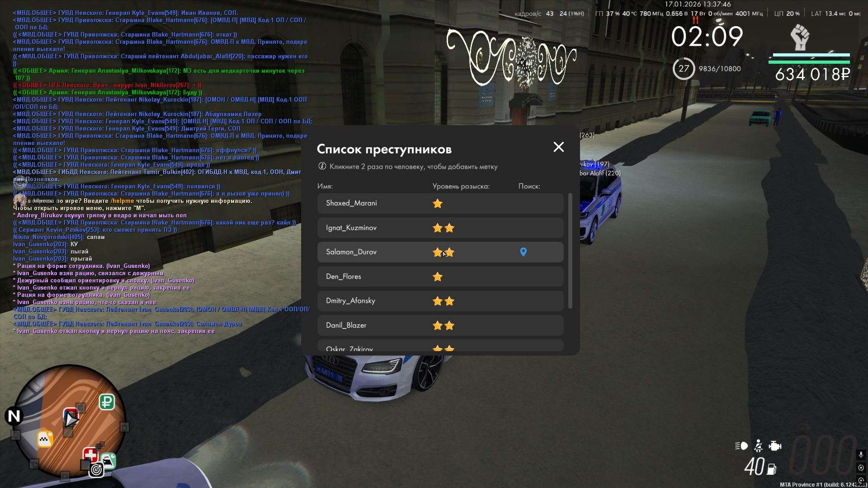Close the Список преступников window

pyautogui.click(x=559, y=147)
